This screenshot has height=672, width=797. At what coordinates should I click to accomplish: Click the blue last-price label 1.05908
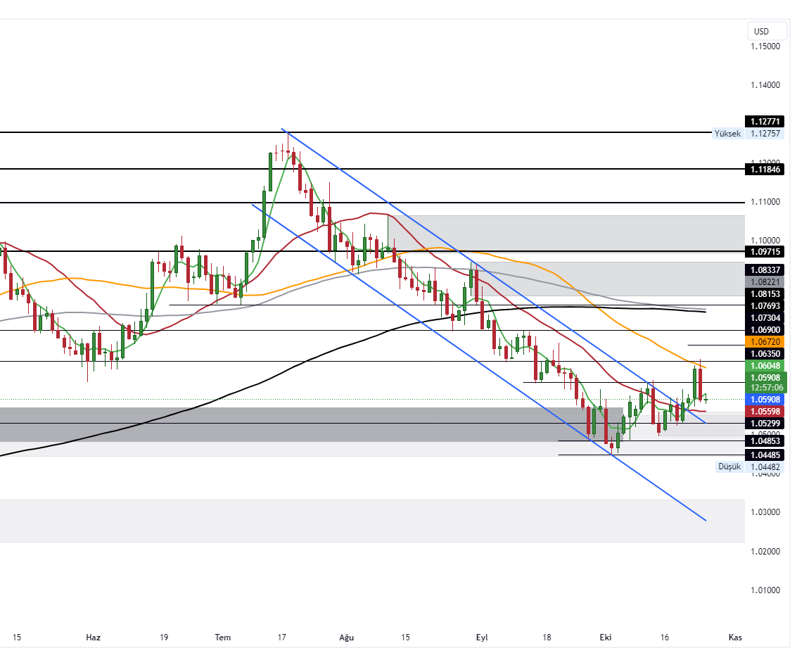point(766,399)
